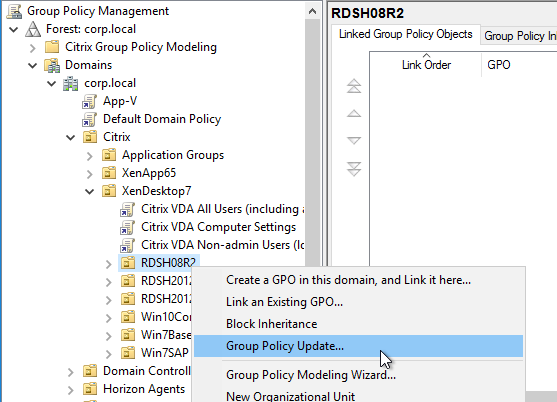Click the Citrix OU folder icon
The width and height of the screenshot is (557, 402).
click(90, 137)
